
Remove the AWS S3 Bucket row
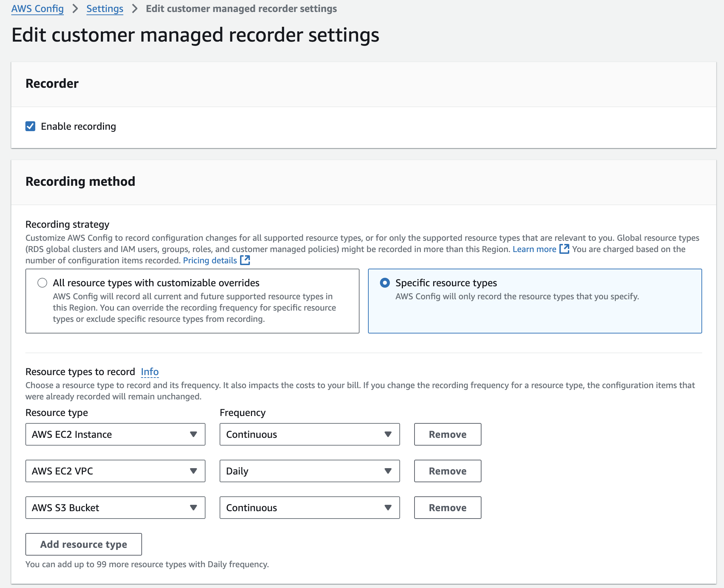point(447,508)
